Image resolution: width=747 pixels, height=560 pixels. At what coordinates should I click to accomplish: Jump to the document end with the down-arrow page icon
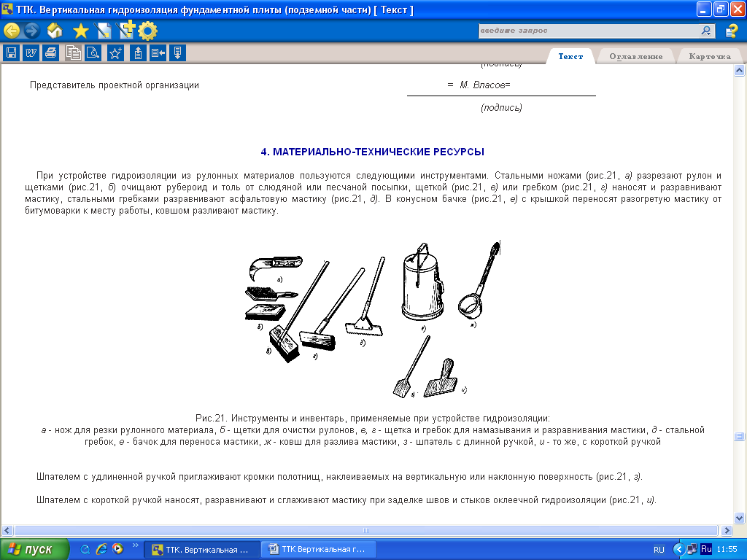pos(177,52)
